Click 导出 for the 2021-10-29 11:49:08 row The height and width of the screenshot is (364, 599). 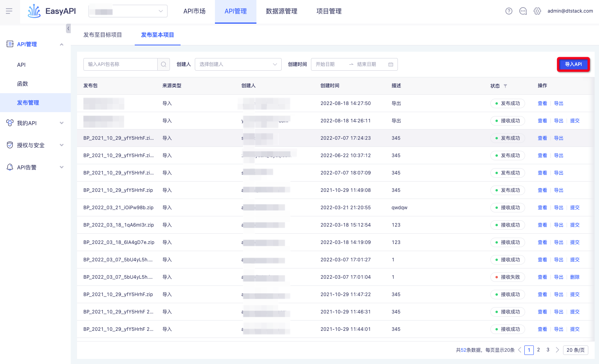(559, 190)
